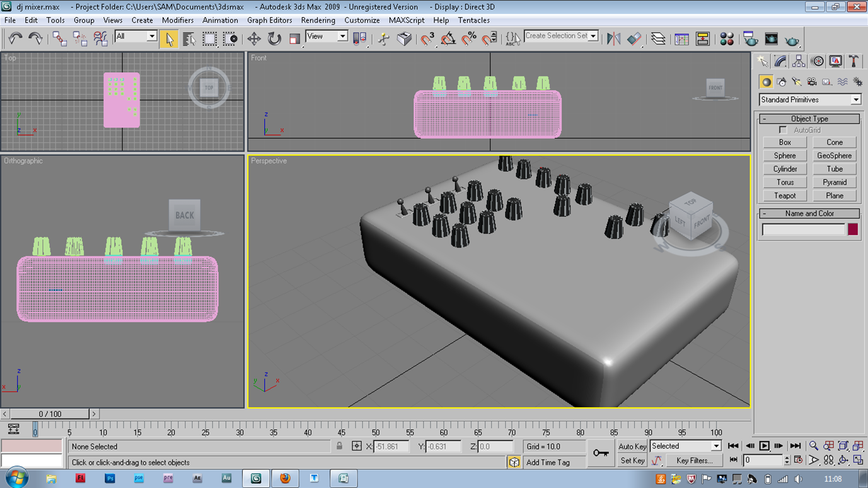The height and width of the screenshot is (488, 868).
Task: Create a Teapot primitive
Action: 785,195
